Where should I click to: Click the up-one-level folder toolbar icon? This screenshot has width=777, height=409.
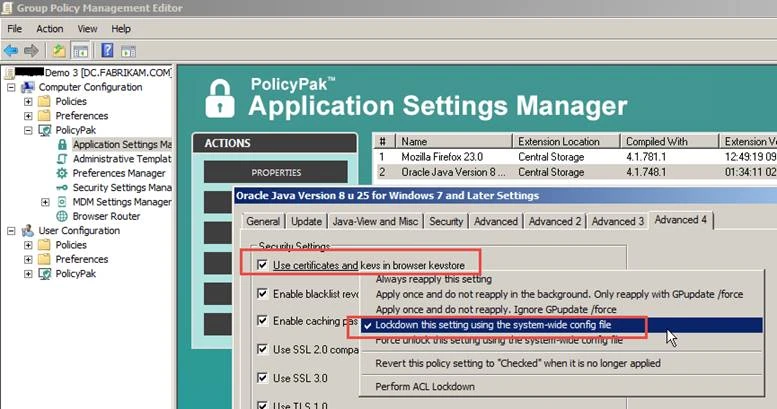pos(60,50)
